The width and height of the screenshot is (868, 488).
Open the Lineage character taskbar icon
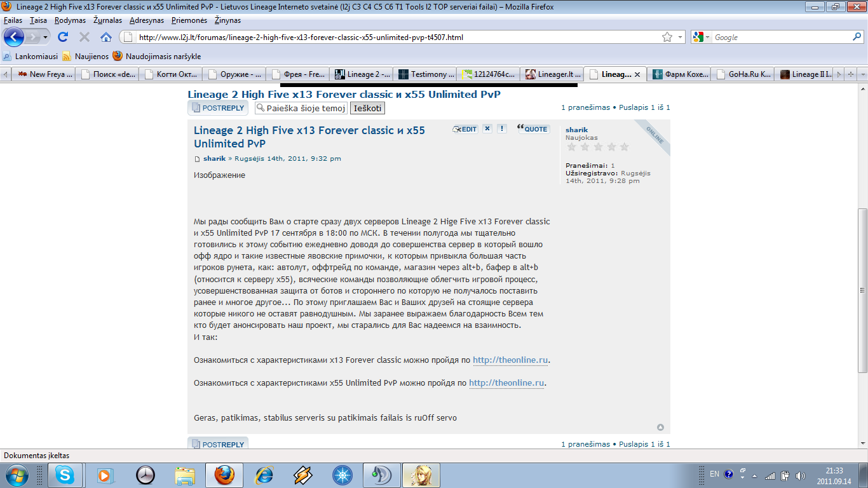point(421,475)
